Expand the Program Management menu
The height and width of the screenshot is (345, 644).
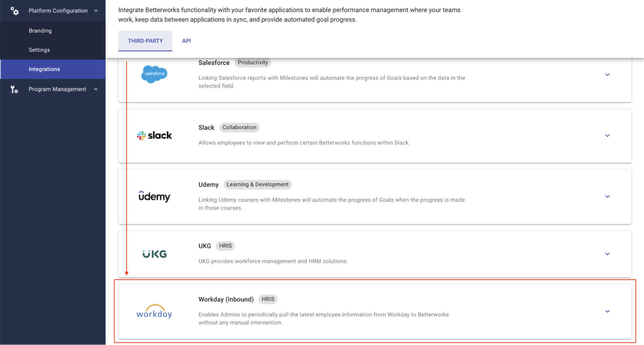point(96,89)
